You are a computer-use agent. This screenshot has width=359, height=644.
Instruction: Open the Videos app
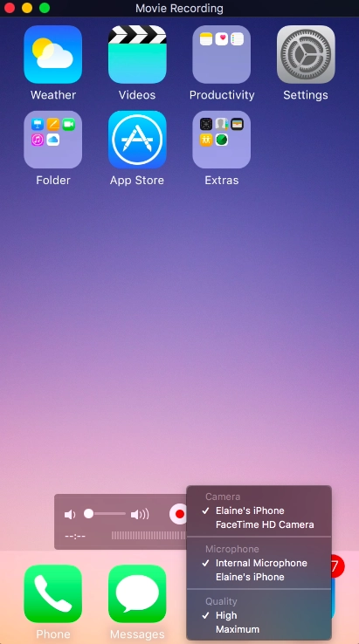click(137, 55)
